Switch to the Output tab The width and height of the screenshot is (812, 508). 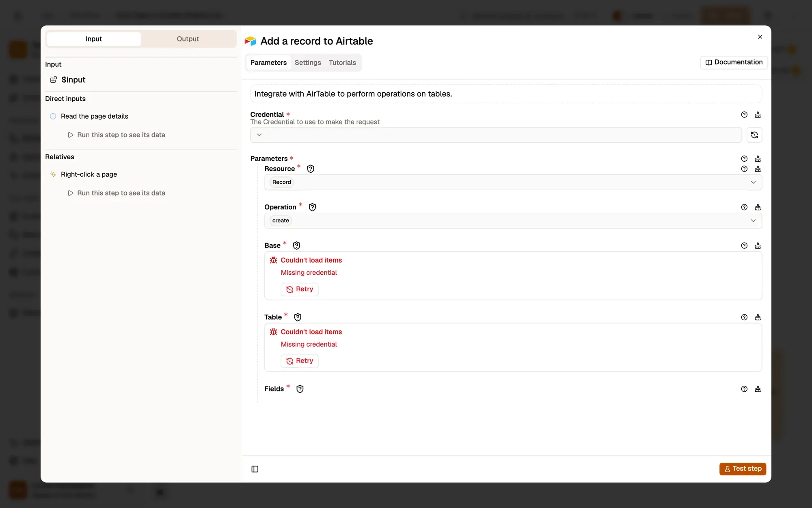point(188,39)
